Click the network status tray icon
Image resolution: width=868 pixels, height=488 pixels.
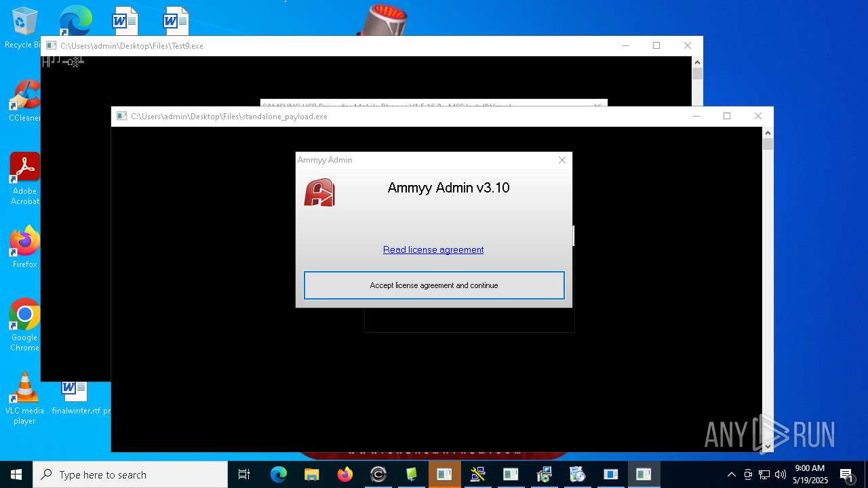point(764,474)
